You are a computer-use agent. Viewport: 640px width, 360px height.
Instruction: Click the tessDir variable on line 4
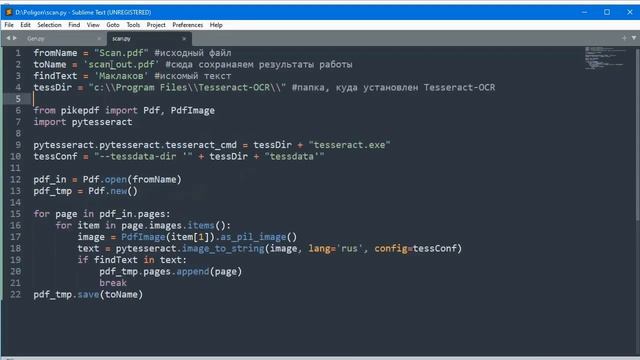(53, 87)
